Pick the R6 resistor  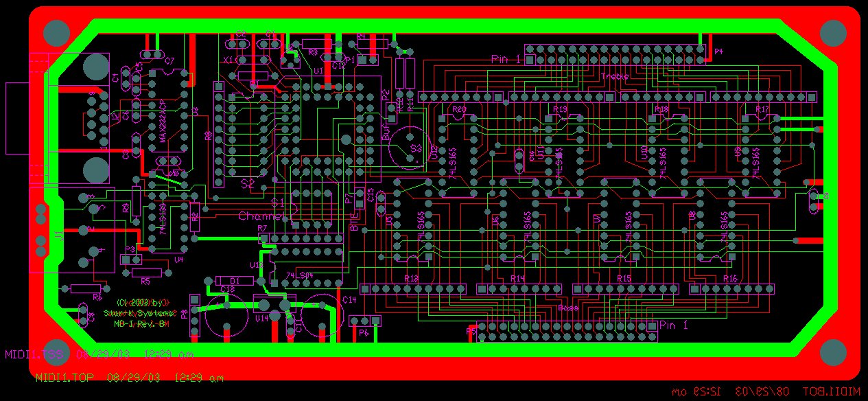[86, 288]
